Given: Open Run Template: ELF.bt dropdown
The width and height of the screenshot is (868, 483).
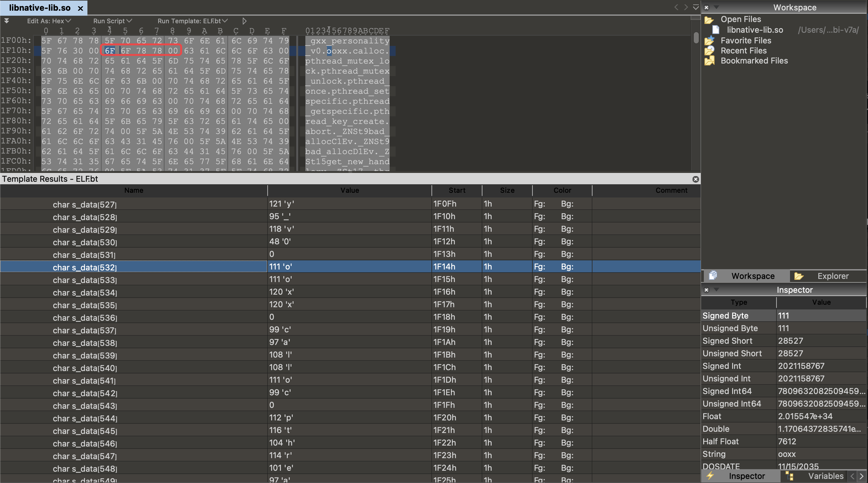Looking at the screenshot, I should click(x=192, y=21).
